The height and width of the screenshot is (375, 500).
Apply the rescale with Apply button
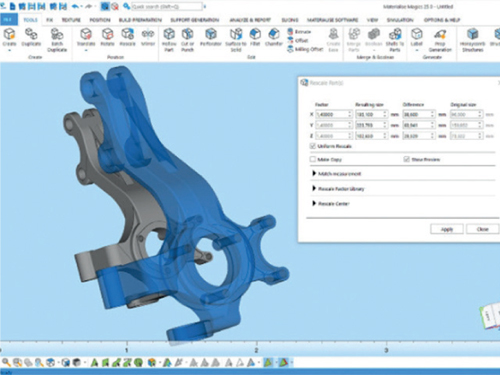(x=447, y=229)
